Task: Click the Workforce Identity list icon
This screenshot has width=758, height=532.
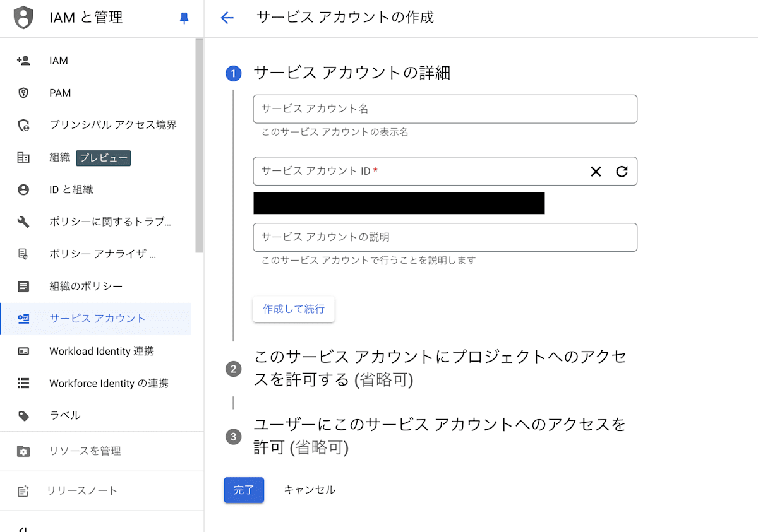Action: tap(23, 383)
